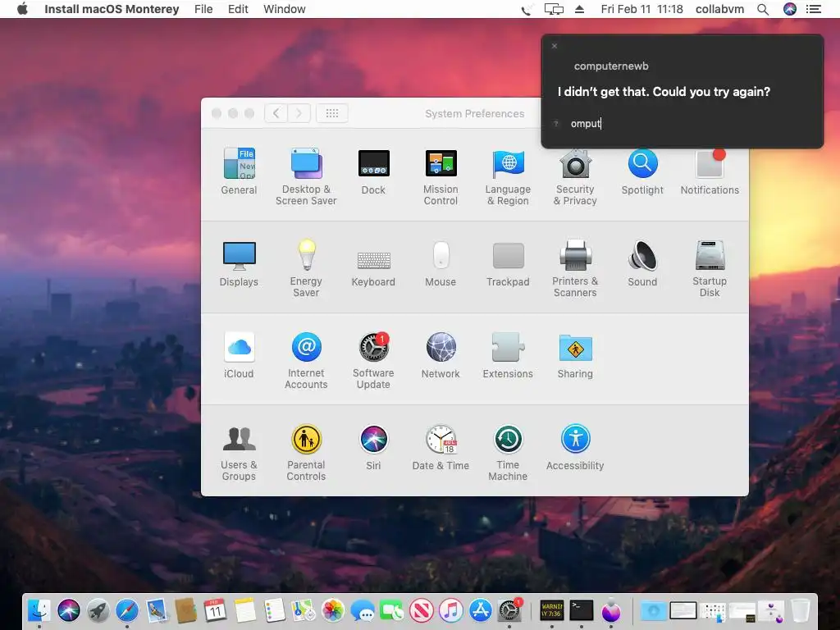Open Maps from the Dock
Image resolution: width=840 pixels, height=630 pixels.
tap(304, 610)
